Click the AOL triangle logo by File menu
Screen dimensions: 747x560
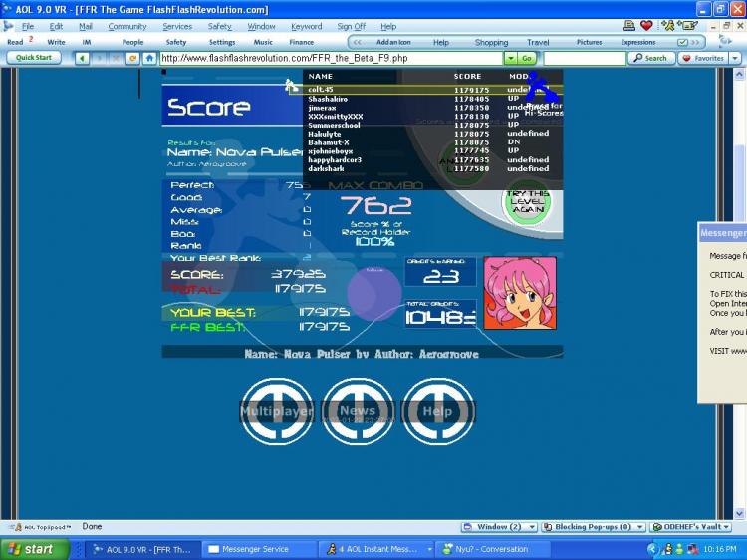(x=8, y=26)
